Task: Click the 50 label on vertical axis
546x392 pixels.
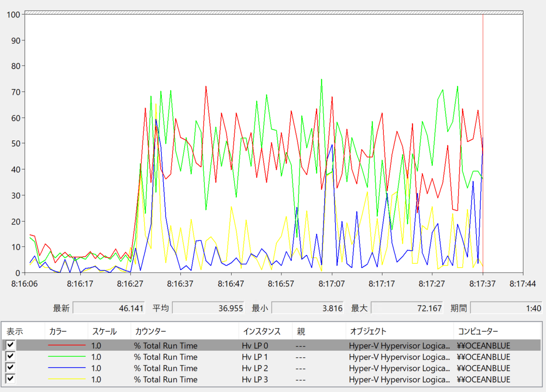Action: tap(16, 143)
